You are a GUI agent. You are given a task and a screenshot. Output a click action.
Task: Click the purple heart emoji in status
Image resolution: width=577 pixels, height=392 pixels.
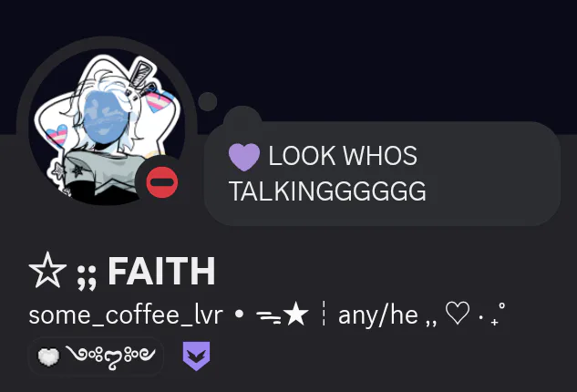(x=244, y=157)
